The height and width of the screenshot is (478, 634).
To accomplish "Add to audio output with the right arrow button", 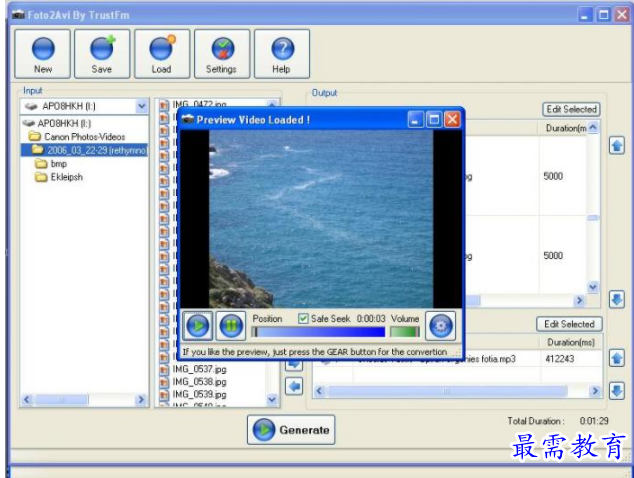I will point(294,364).
